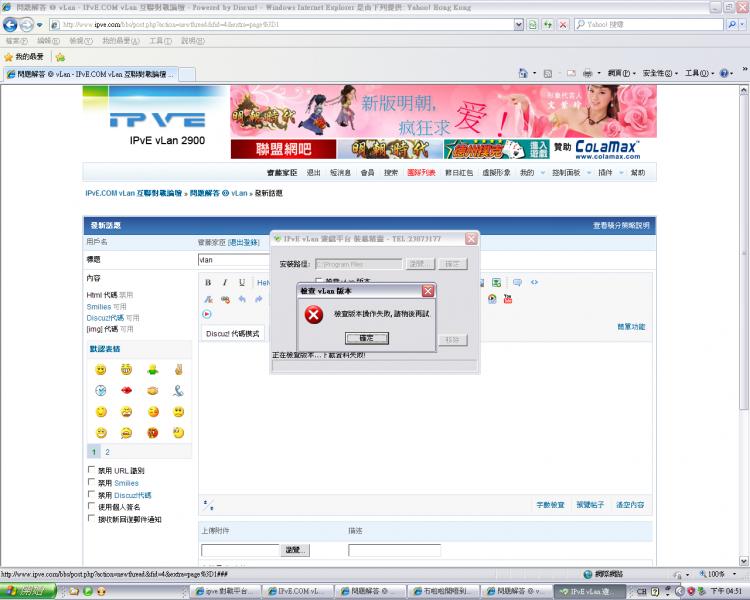
Task: Open the RSS feeds icon in the command bar
Action: pos(548,73)
